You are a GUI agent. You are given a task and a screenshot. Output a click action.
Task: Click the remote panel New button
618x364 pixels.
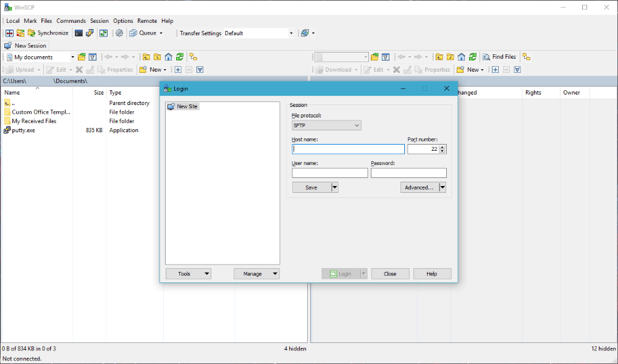click(x=470, y=70)
